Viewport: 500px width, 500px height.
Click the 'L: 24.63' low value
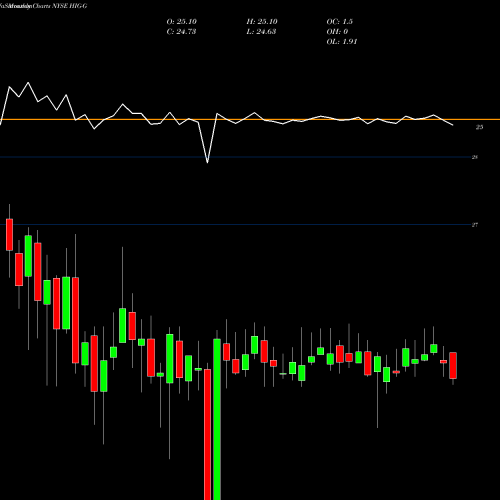(261, 32)
